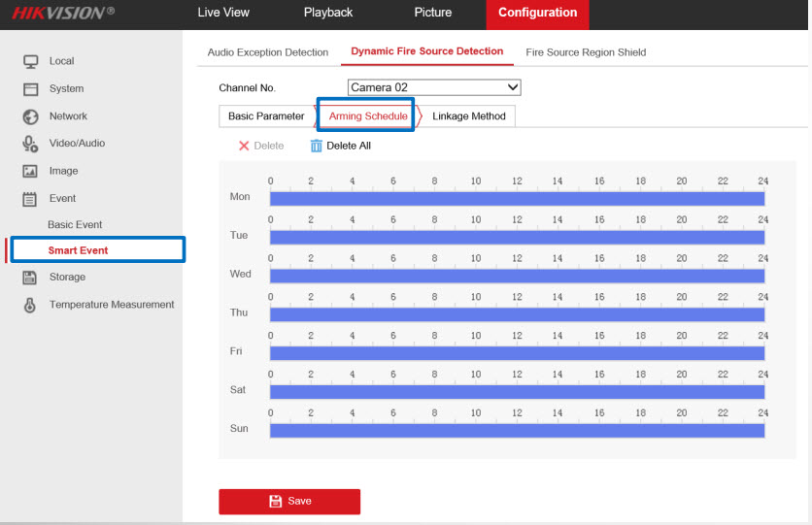Click the Network globe icon

click(x=30, y=116)
